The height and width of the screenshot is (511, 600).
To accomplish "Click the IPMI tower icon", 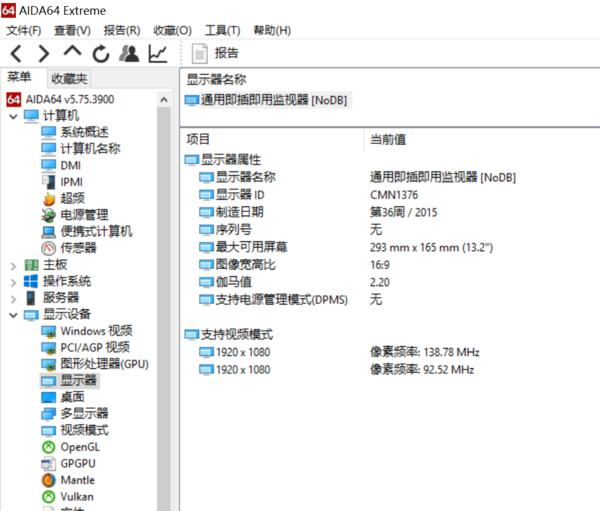I will [x=49, y=182].
